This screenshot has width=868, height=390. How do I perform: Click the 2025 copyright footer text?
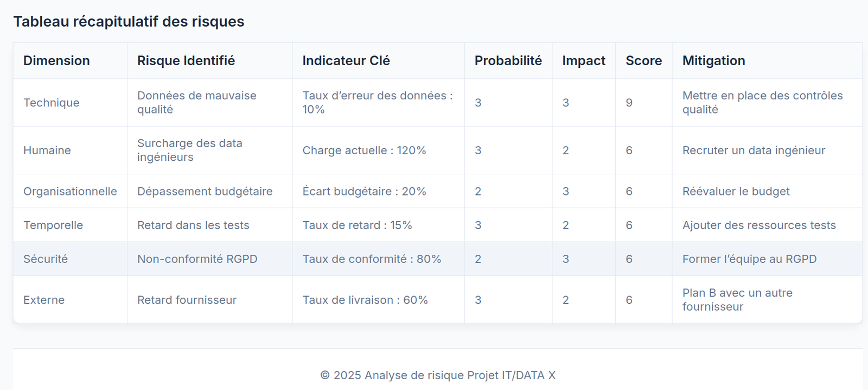[437, 375]
